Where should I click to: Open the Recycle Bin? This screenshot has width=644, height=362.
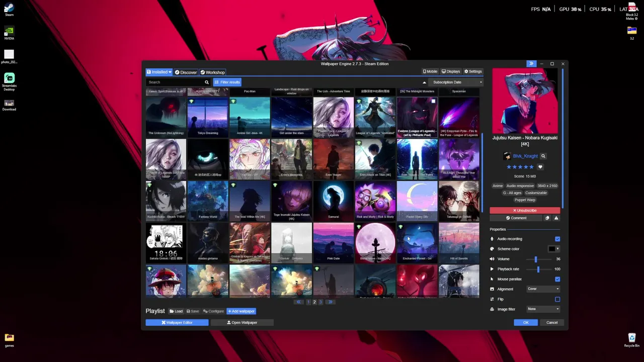pyautogui.click(x=632, y=340)
